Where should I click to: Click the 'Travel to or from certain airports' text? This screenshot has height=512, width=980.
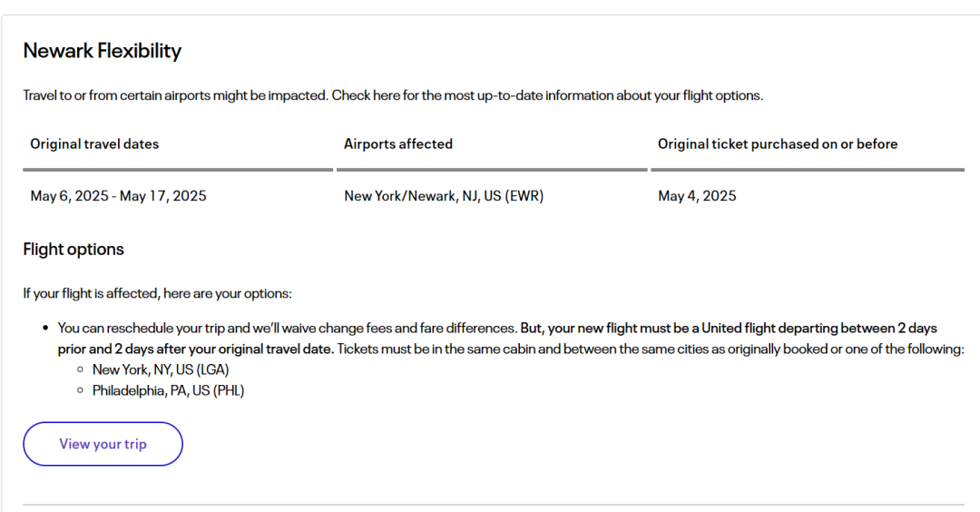coord(174,94)
